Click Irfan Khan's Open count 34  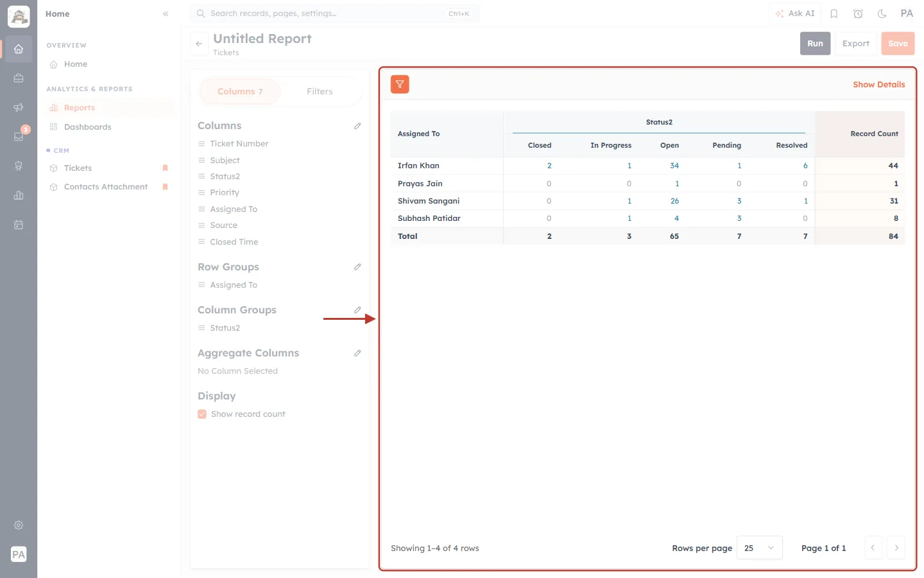point(674,166)
